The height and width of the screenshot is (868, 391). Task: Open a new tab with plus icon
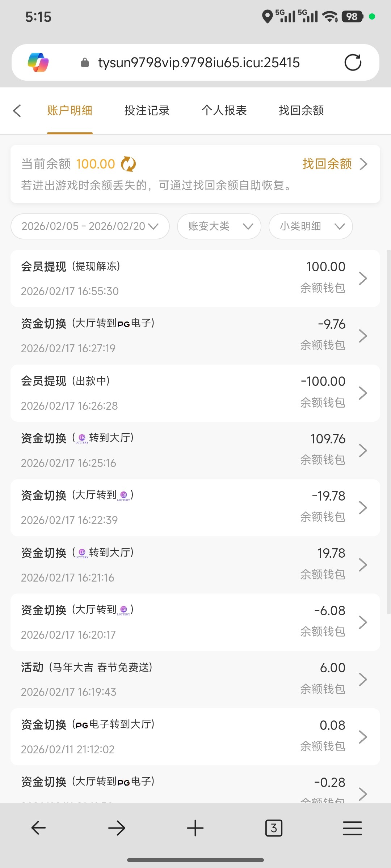click(x=195, y=828)
